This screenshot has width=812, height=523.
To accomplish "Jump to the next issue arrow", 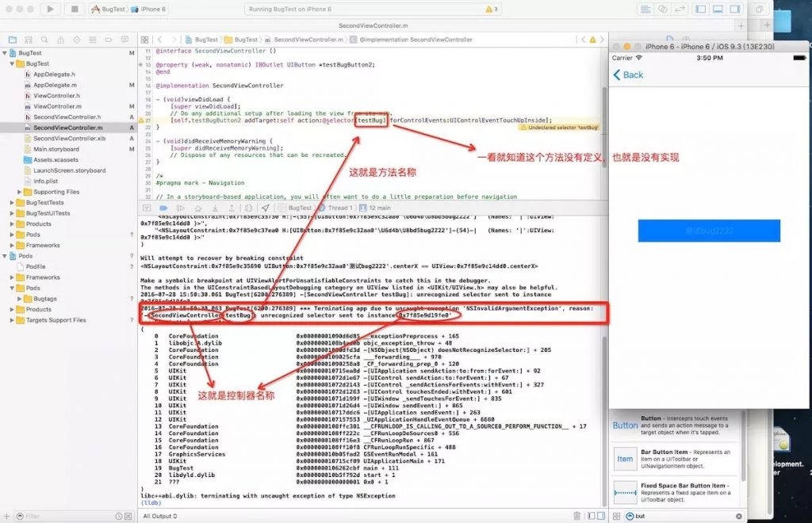I will click(x=602, y=40).
